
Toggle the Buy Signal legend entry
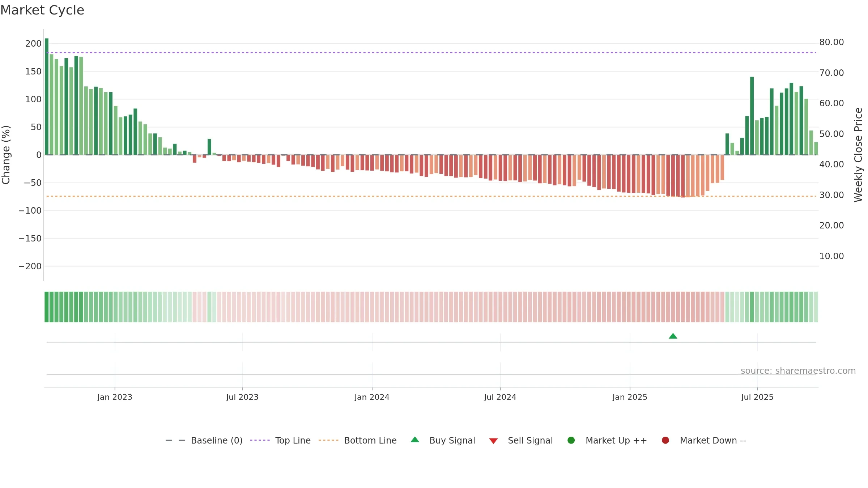[x=443, y=440]
